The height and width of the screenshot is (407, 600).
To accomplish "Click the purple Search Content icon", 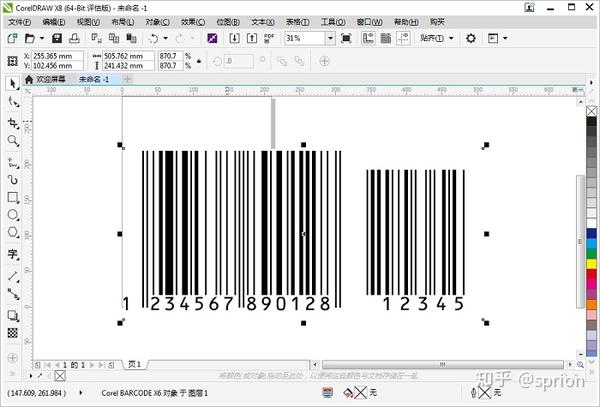I will pyautogui.click(x=212, y=38).
